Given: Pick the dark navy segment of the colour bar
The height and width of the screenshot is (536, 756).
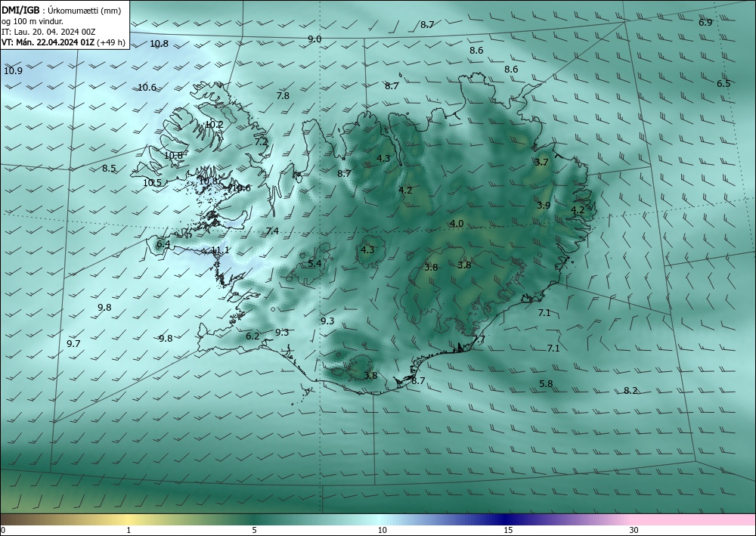Looking at the screenshot, I should click(507, 519).
